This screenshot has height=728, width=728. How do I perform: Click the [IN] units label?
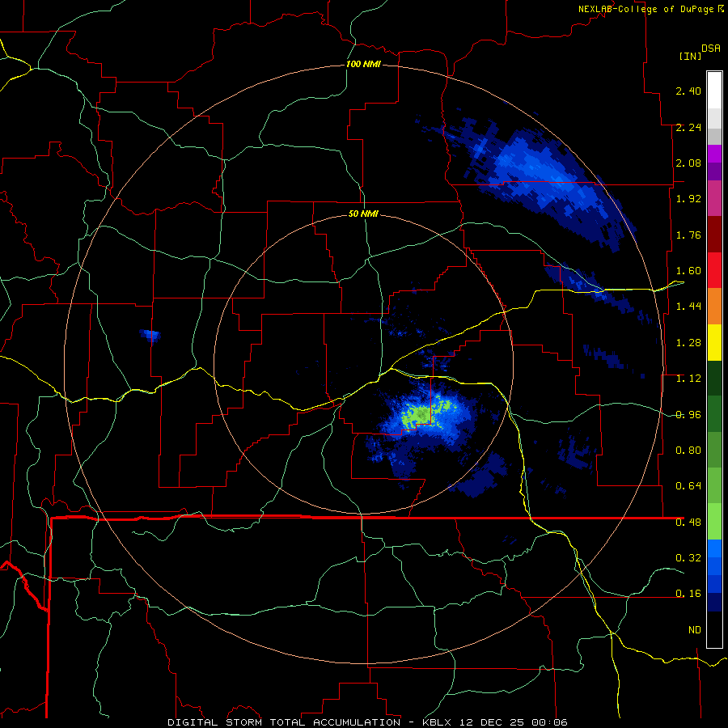(x=690, y=56)
